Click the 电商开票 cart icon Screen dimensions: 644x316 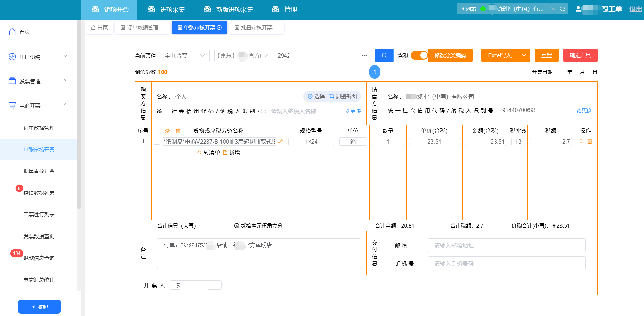12,105
